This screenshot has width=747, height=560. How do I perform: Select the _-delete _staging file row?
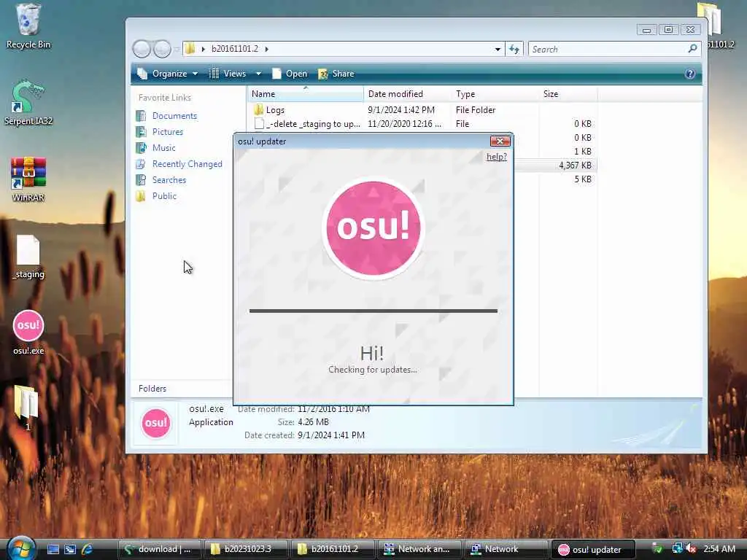click(422, 124)
